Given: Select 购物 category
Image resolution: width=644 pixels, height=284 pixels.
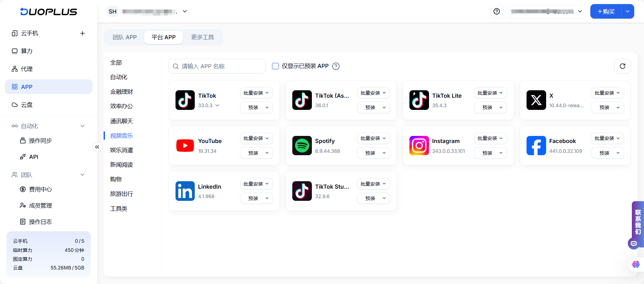Looking at the screenshot, I should (116, 179).
